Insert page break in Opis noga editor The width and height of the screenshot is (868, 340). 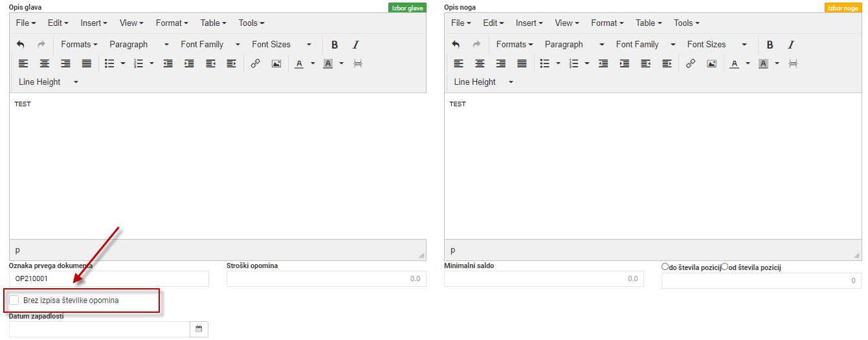pyautogui.click(x=793, y=63)
